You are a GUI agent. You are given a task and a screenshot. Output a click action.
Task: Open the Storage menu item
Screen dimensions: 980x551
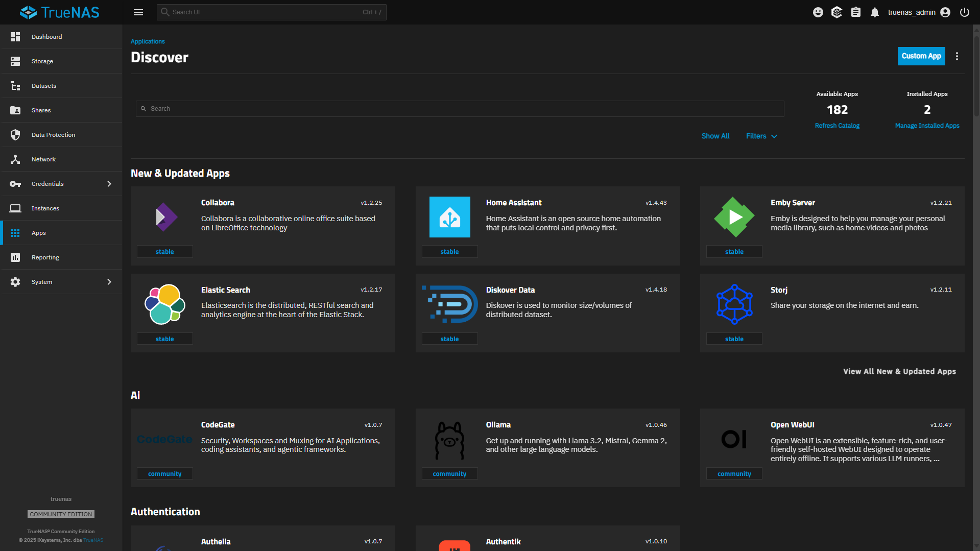61,61
